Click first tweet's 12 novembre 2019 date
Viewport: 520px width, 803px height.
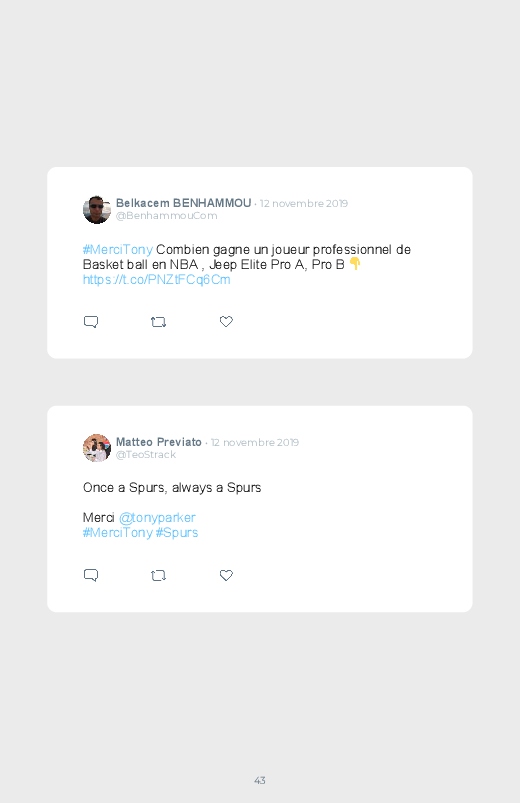[304, 203]
